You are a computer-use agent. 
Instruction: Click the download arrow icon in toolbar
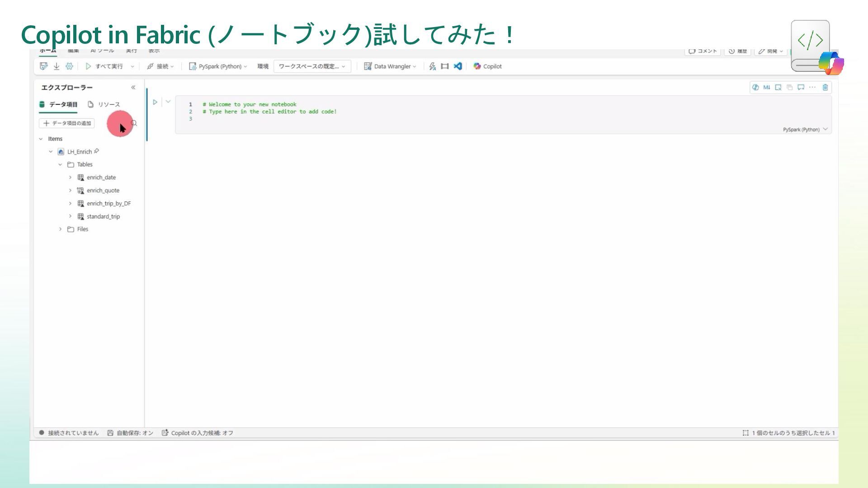(x=57, y=66)
